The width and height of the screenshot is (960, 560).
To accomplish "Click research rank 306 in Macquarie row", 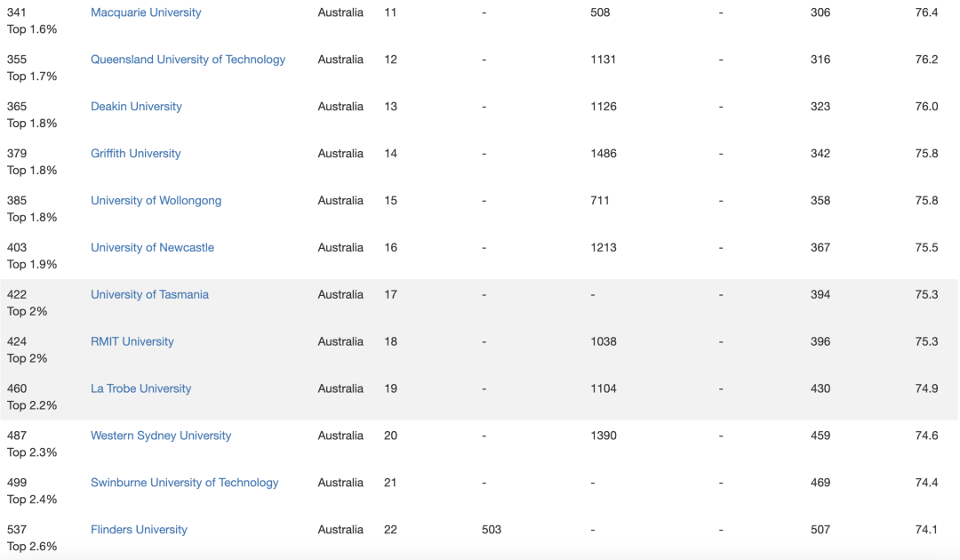I will pos(820,12).
